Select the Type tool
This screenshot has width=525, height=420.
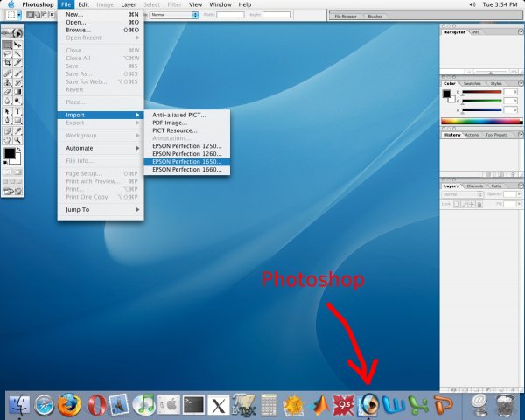point(19,111)
